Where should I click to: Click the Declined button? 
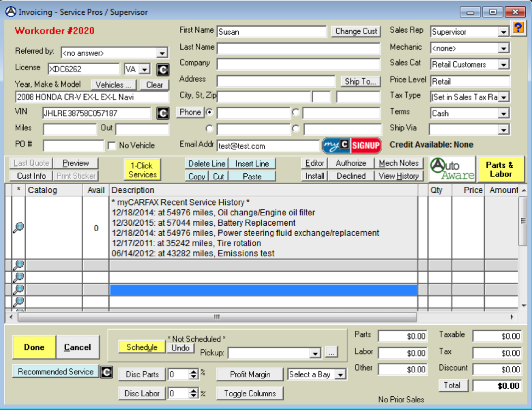(351, 175)
